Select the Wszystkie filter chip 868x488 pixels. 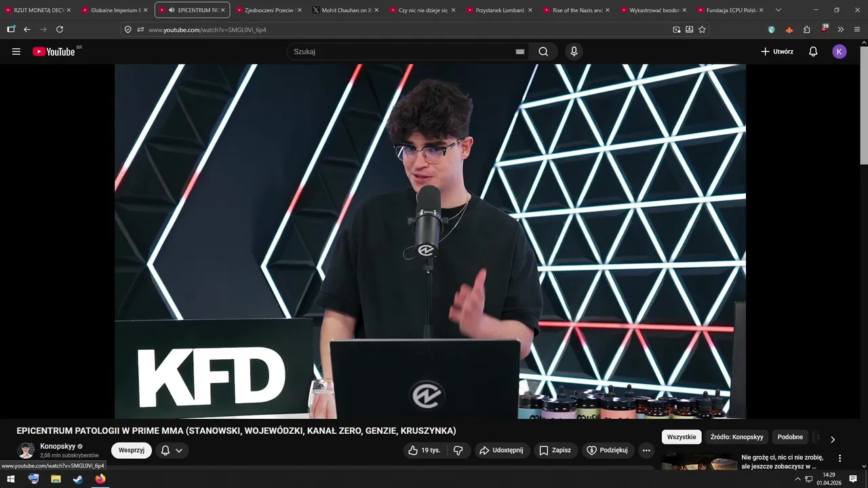pos(681,437)
